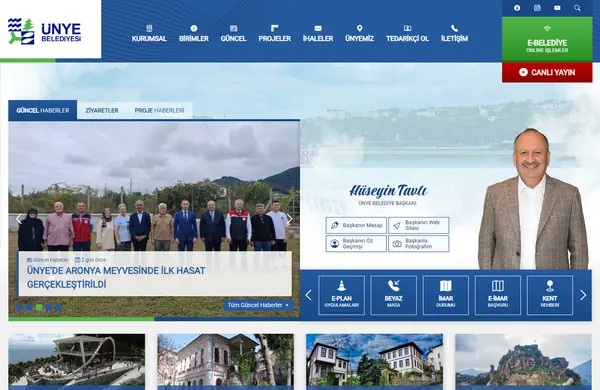
Task: Open E-İMAR Başvuru tile
Action: pos(498,295)
